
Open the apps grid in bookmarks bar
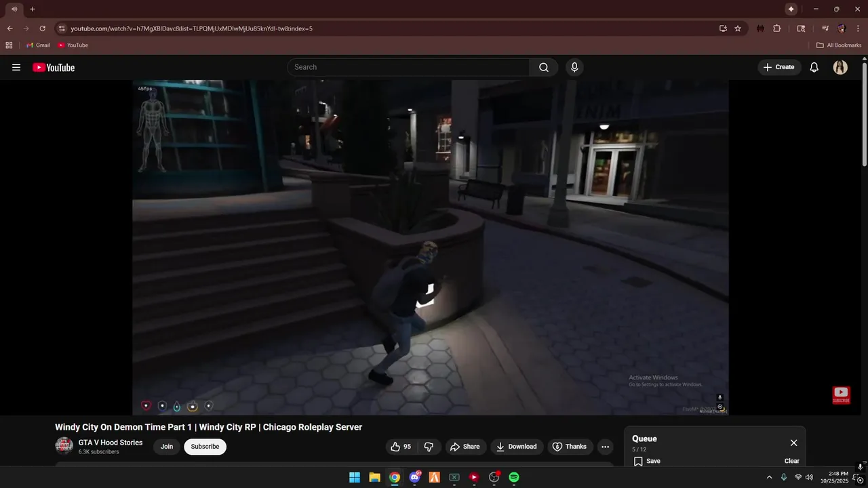[x=9, y=45]
